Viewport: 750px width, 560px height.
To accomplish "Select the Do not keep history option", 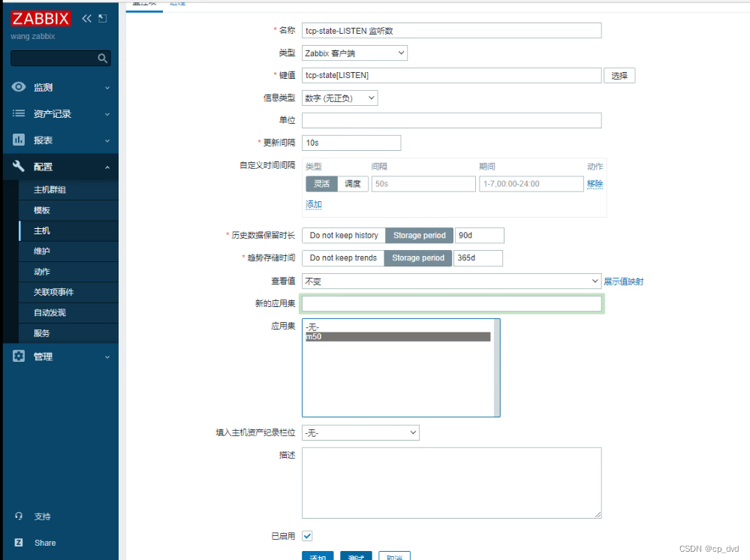I will pos(343,235).
